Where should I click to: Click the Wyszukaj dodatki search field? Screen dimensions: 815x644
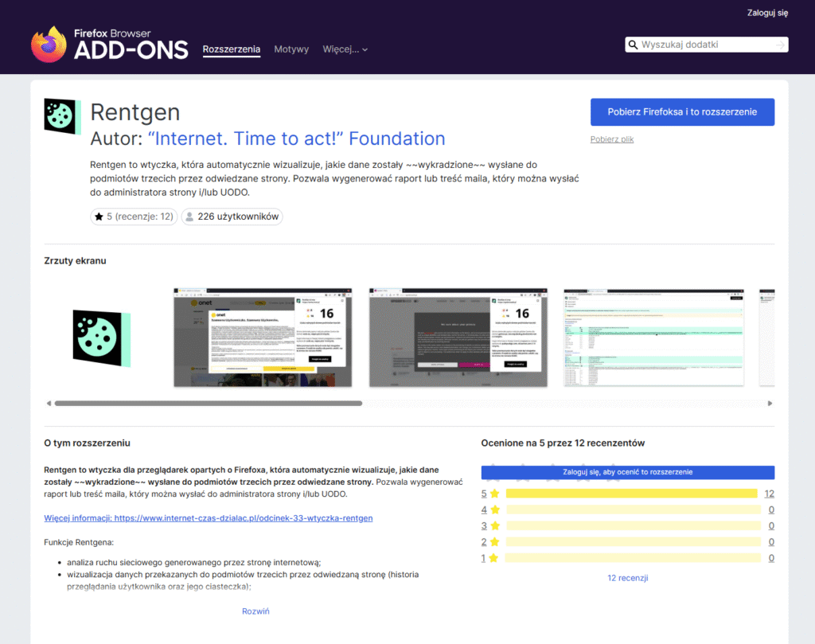704,45
